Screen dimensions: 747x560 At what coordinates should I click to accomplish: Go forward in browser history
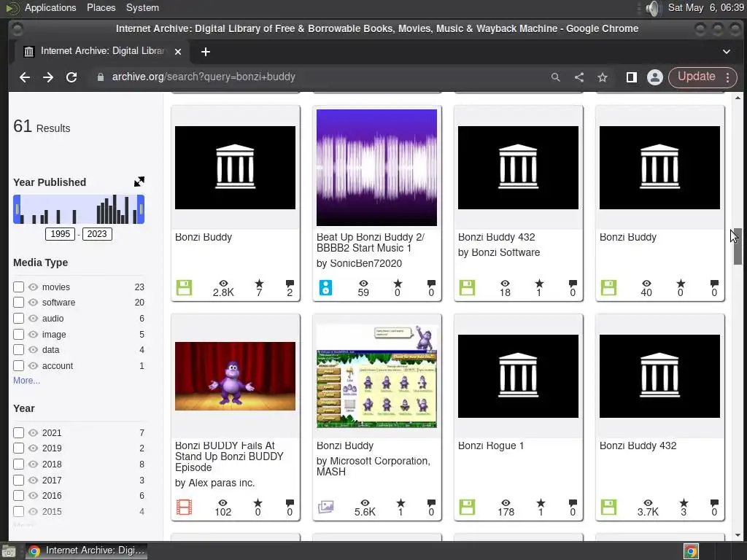tap(48, 77)
